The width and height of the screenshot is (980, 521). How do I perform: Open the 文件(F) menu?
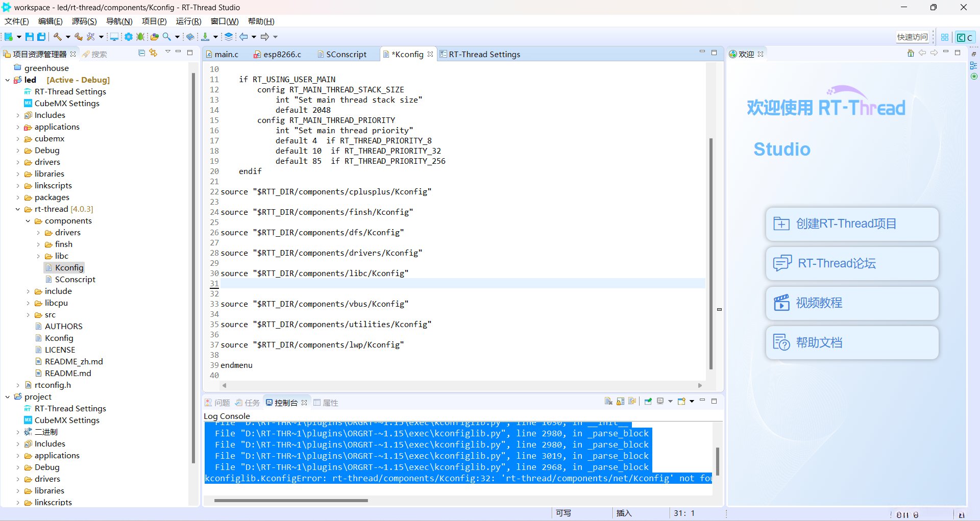coord(17,21)
